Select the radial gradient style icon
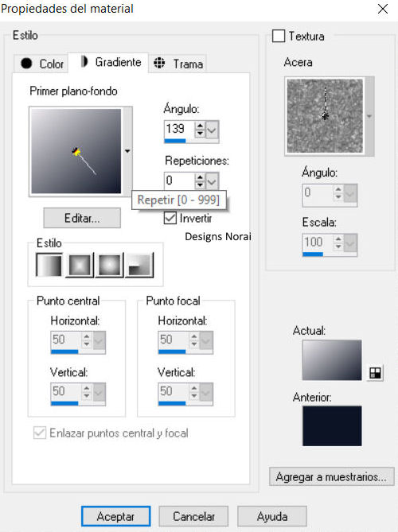 [x=139, y=265]
